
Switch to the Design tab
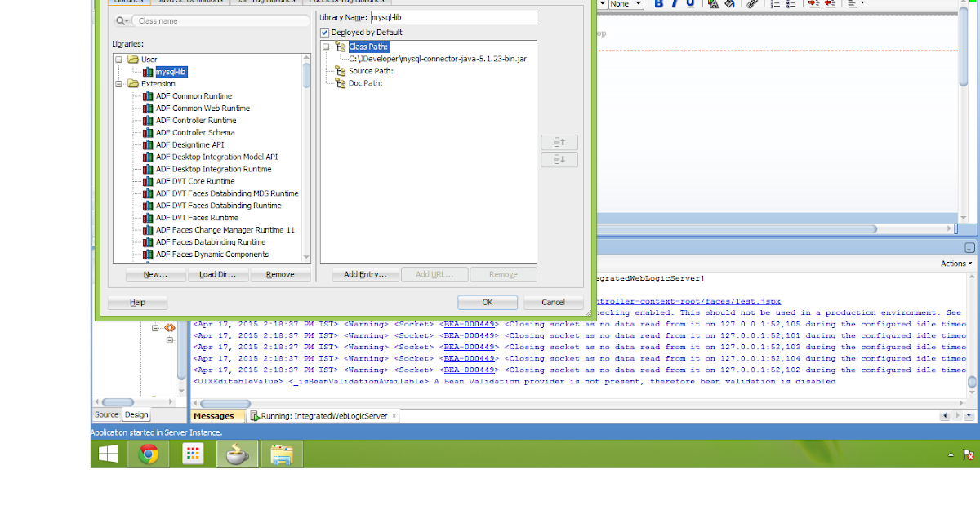[136, 414]
